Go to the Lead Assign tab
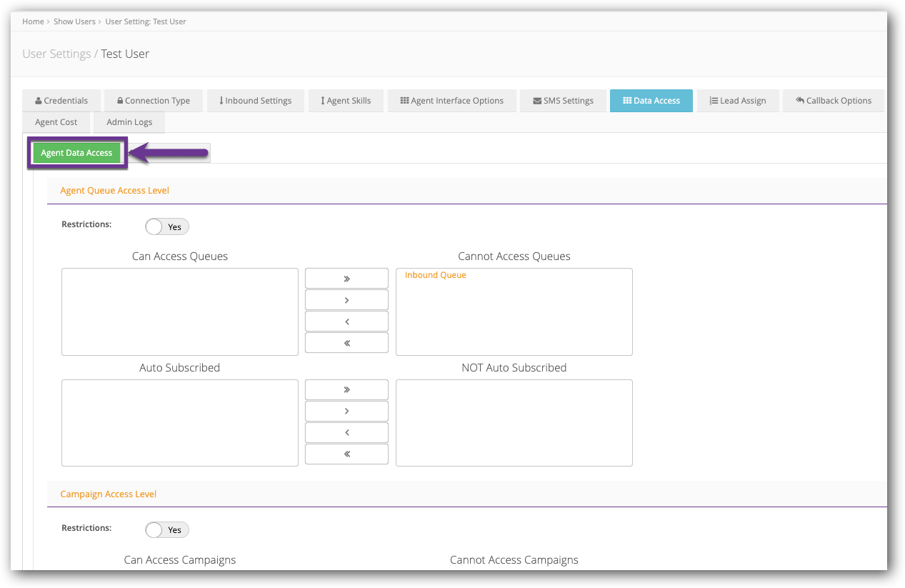 tap(737, 101)
